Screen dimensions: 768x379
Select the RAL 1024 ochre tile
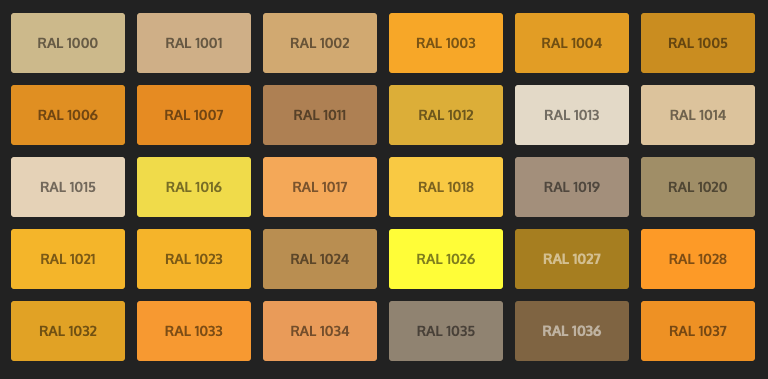pos(320,259)
